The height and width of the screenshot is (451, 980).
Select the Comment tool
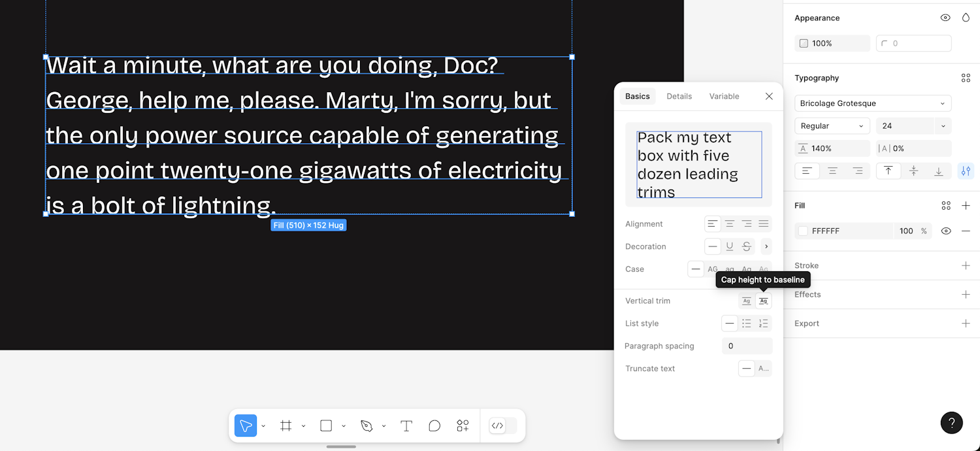pyautogui.click(x=434, y=426)
